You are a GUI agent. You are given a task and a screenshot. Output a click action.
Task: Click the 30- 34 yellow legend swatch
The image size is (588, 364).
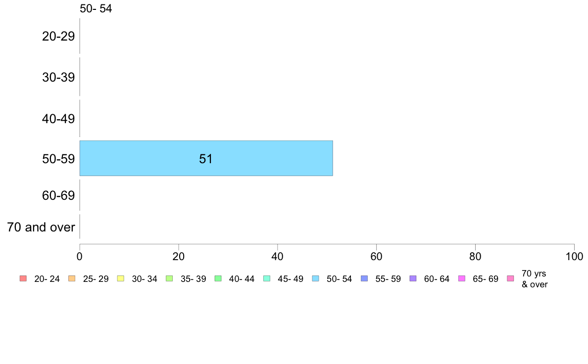click(121, 278)
